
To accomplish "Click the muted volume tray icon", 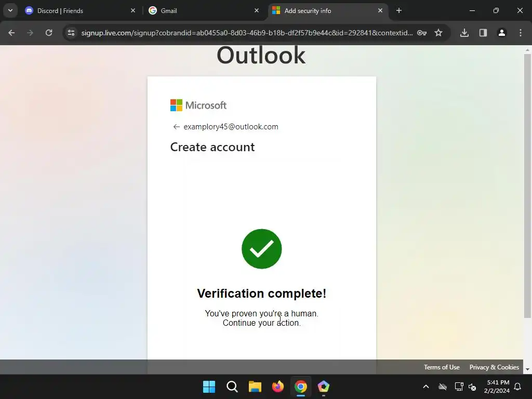I will point(472,387).
